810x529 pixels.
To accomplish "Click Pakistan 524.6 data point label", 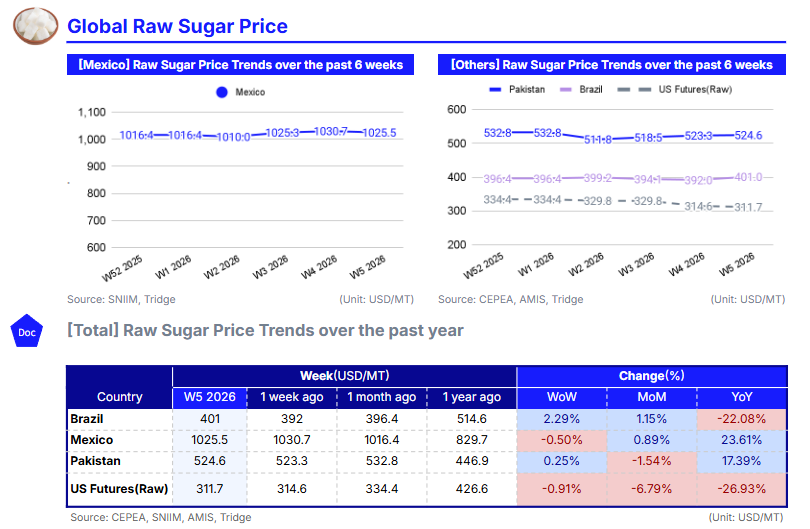I will 748,135.
